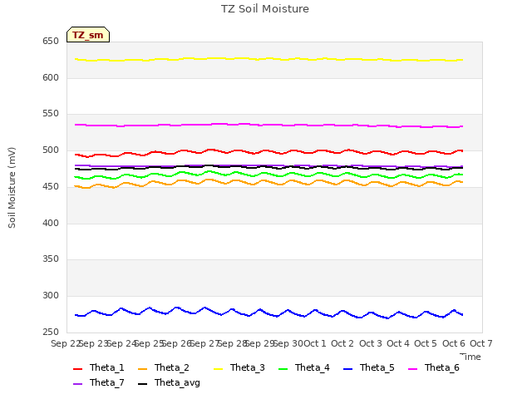Toggle Theta_6 legend entry

pyautogui.click(x=434, y=367)
